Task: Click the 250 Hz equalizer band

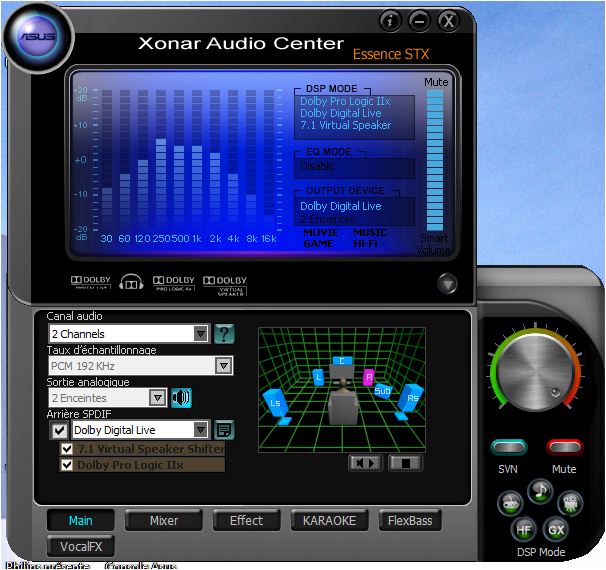Action: [161, 160]
